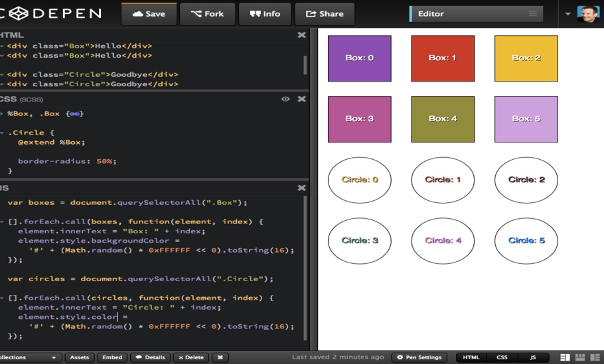The width and height of the screenshot is (604, 364).
Task: Click the Circle: 3 shape
Action: click(x=359, y=241)
